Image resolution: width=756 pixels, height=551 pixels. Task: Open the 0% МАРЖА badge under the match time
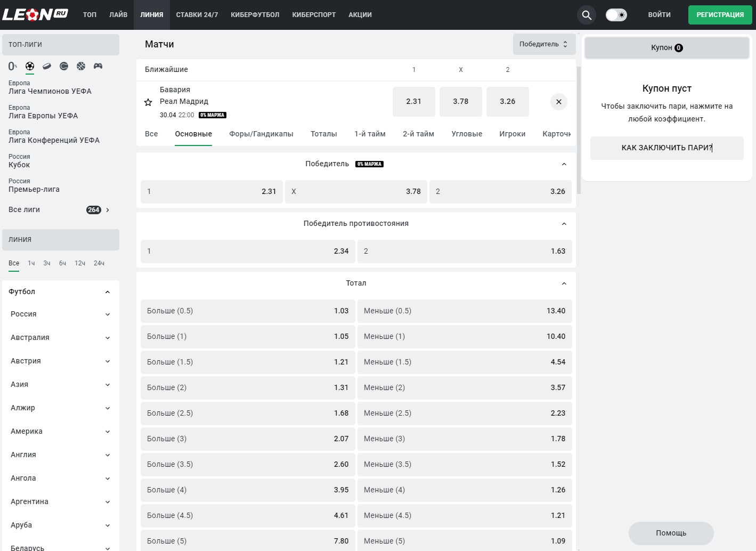coord(213,115)
